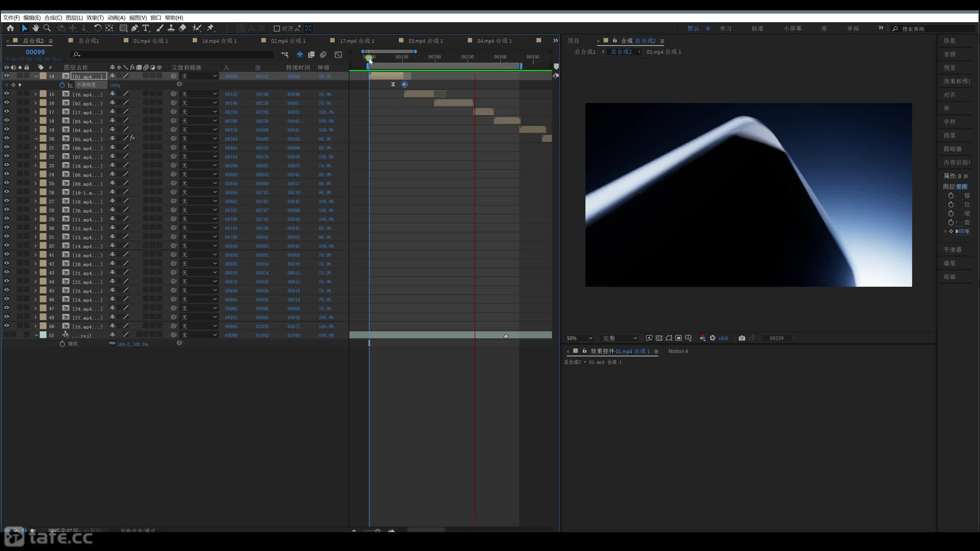This screenshot has width=980, height=551.
Task: Select the Rotation tool
Action: (98, 28)
